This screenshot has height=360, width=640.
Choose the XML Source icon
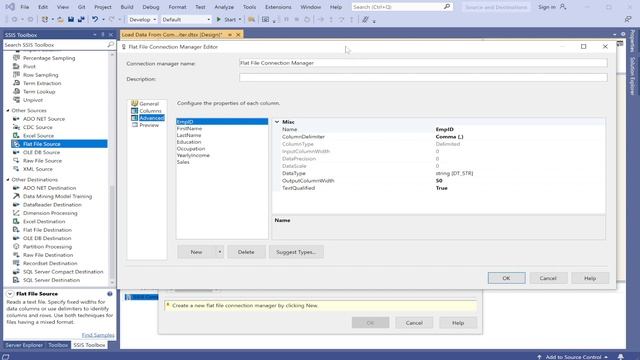16,169
